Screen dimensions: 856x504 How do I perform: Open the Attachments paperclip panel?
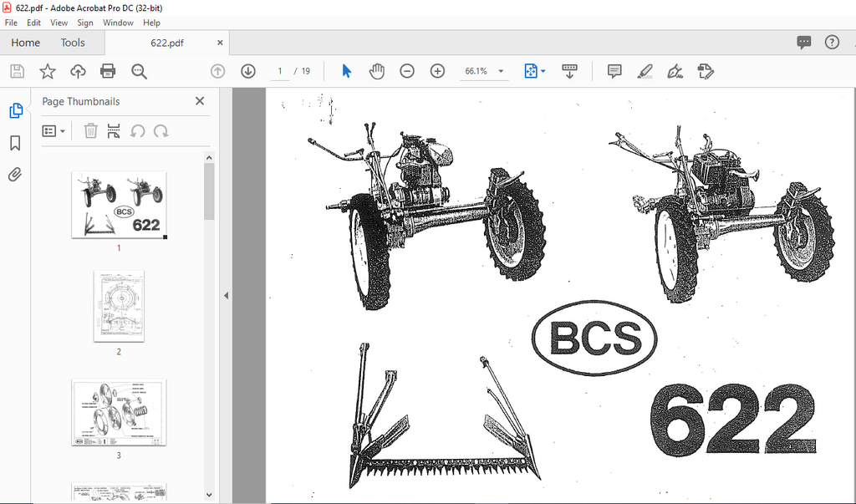[x=15, y=175]
